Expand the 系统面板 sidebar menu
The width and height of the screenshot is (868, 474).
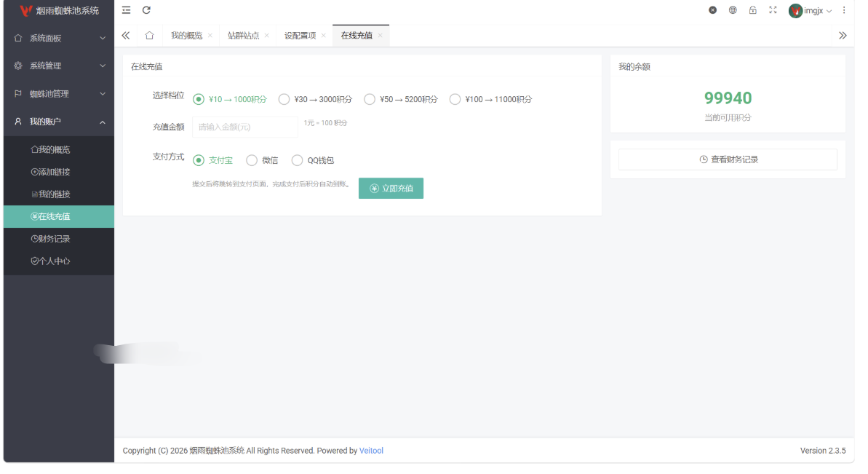(x=59, y=38)
